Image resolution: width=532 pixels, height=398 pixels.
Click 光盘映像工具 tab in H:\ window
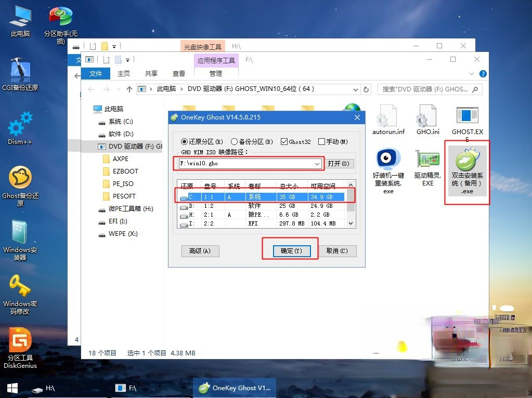point(202,47)
